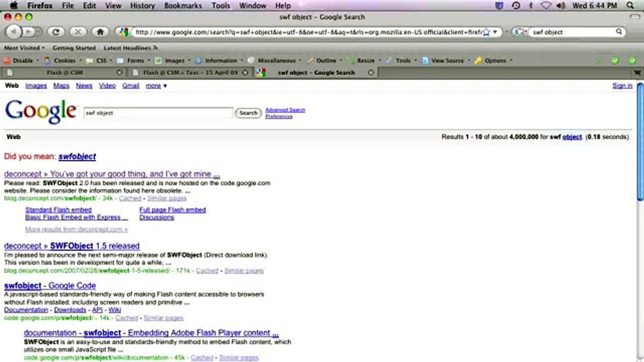Viewport: 644px width, 362px height.
Task: Close the 'Flash @ CSM' tab
Action: pyautogui.click(x=119, y=72)
